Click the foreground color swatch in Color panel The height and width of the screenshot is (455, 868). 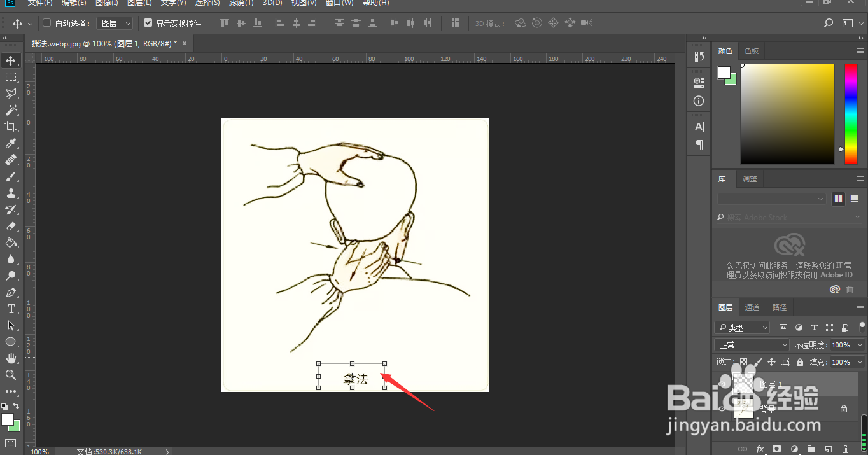pyautogui.click(x=724, y=73)
